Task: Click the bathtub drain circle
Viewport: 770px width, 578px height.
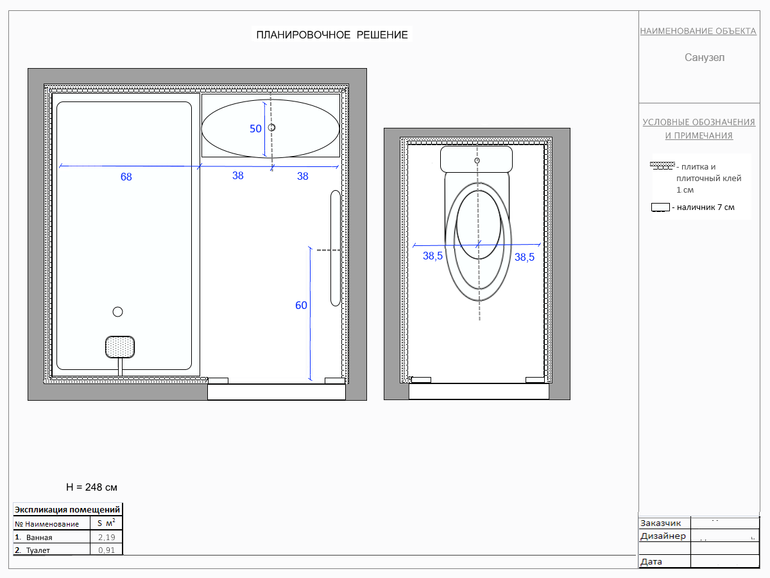Action: click(x=118, y=312)
